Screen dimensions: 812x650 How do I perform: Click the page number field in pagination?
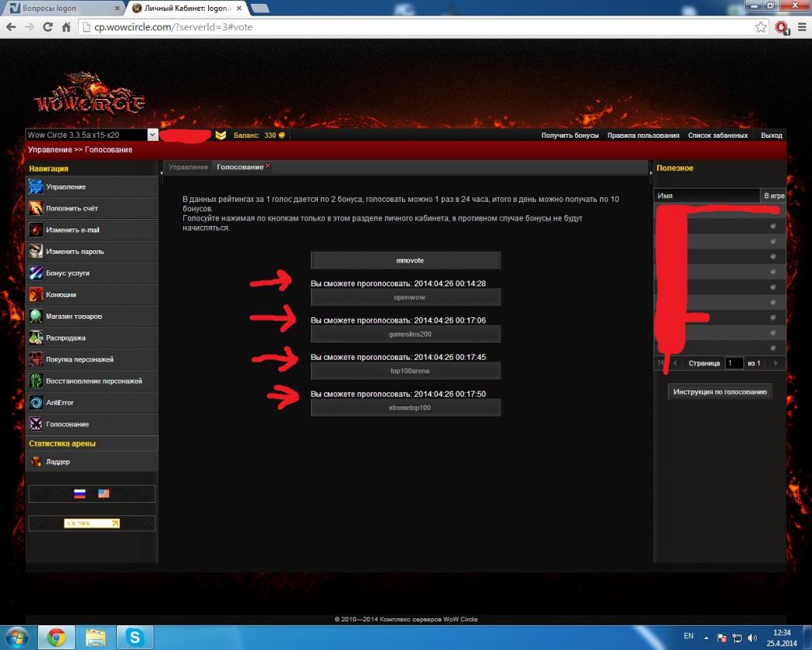tap(734, 363)
